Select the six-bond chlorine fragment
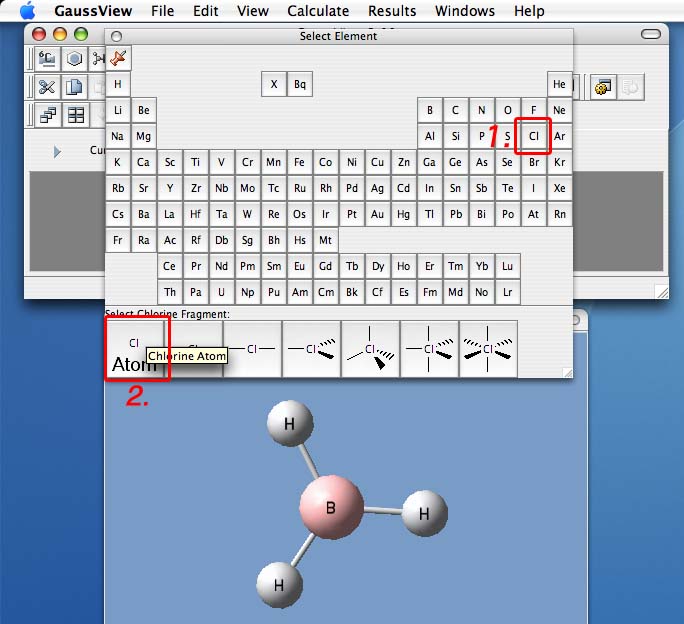Viewport: 684px width, 624px height. click(x=488, y=349)
